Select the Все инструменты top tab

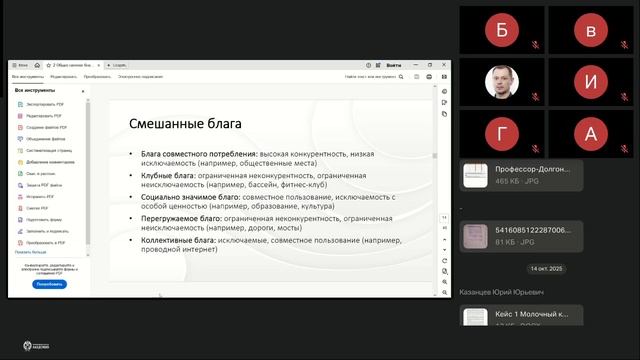(28, 77)
